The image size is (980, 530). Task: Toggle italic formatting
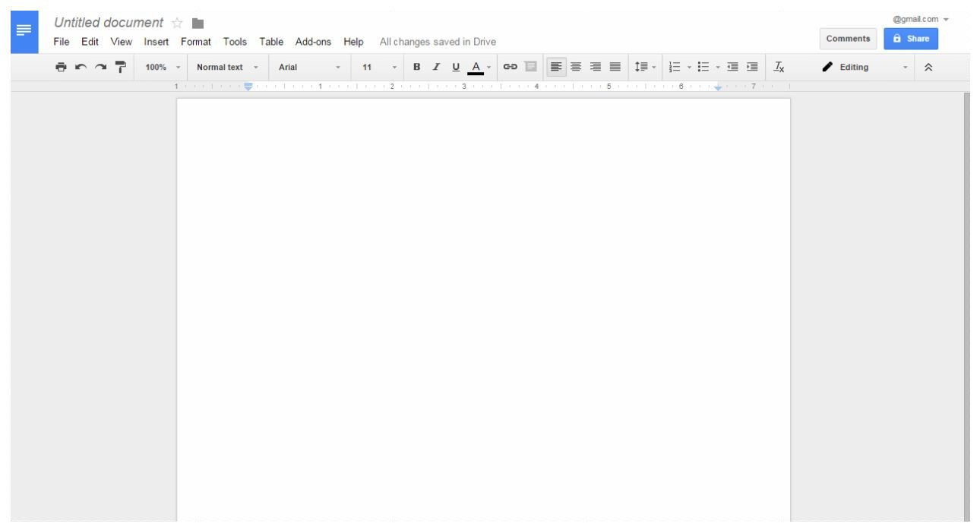coord(436,68)
